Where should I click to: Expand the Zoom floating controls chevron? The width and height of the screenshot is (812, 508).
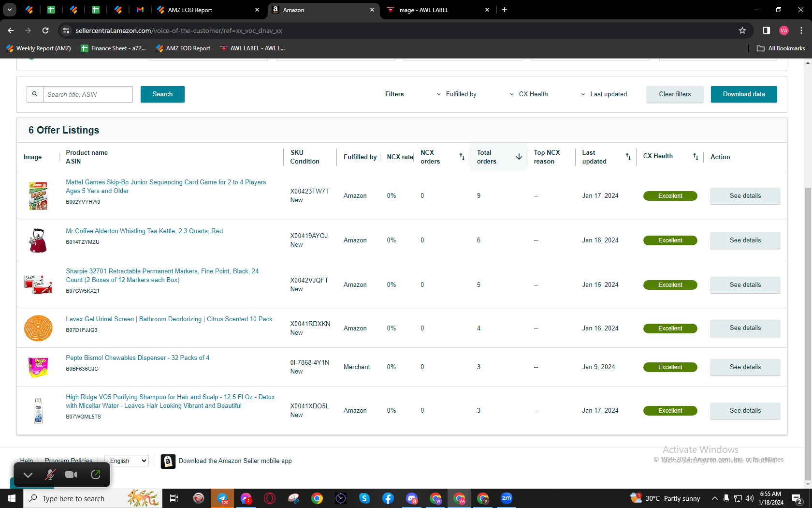tap(28, 475)
